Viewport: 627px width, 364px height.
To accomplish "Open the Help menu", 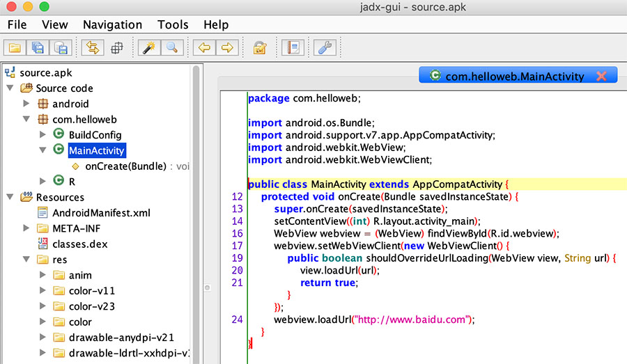I will (216, 25).
